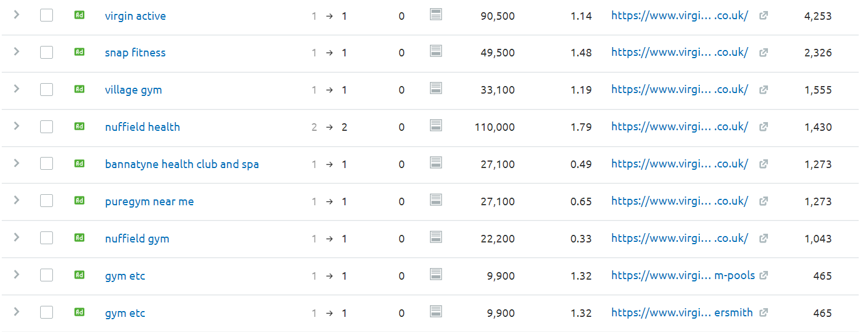
Task: Expand the snap fitness row details
Action: coord(17,52)
